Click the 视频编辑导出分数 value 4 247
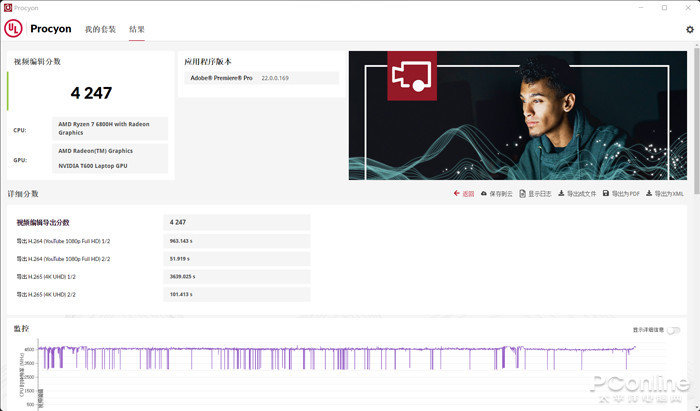Image resolution: width=700 pixels, height=411 pixels. (237, 222)
